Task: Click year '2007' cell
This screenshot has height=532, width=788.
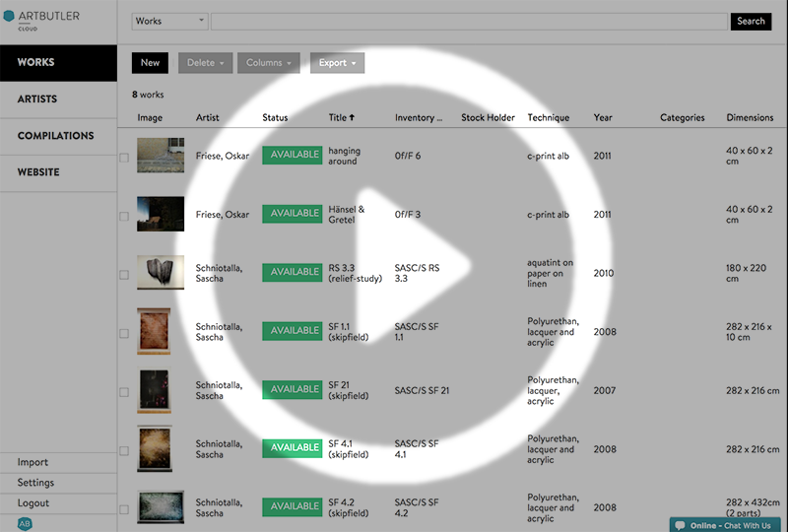Action: click(x=604, y=391)
